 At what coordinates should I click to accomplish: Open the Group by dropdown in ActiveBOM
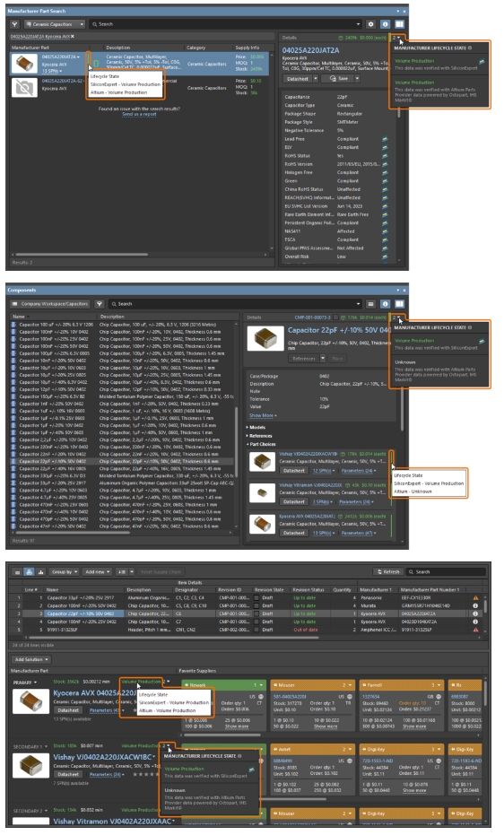pos(65,571)
